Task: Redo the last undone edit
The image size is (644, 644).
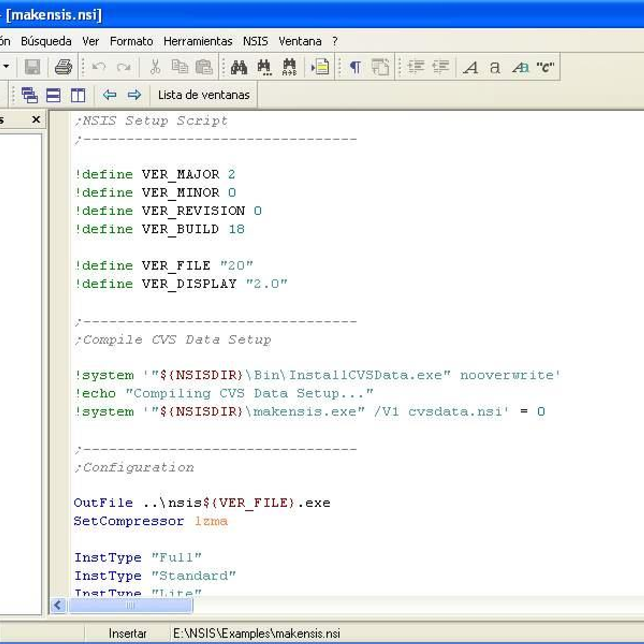Action: coord(124,67)
